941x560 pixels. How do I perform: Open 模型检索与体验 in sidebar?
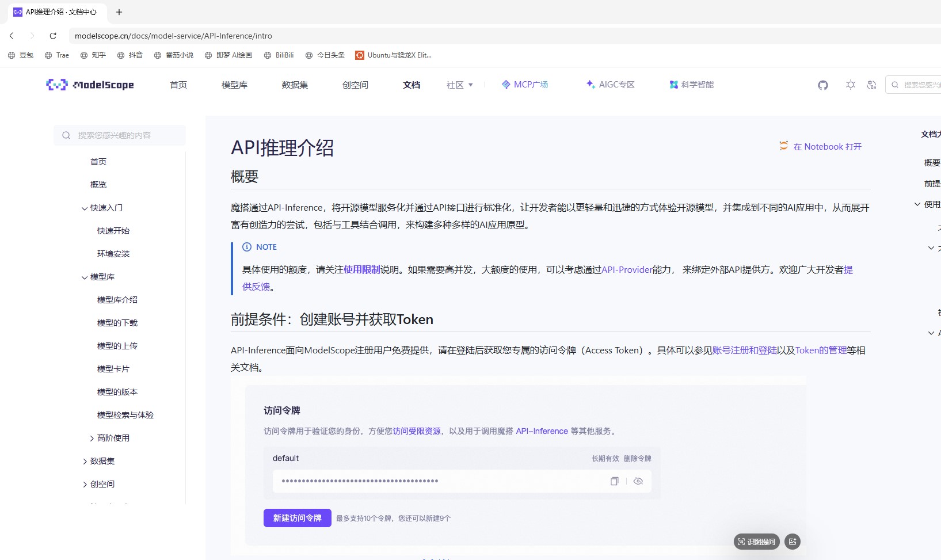(x=125, y=415)
